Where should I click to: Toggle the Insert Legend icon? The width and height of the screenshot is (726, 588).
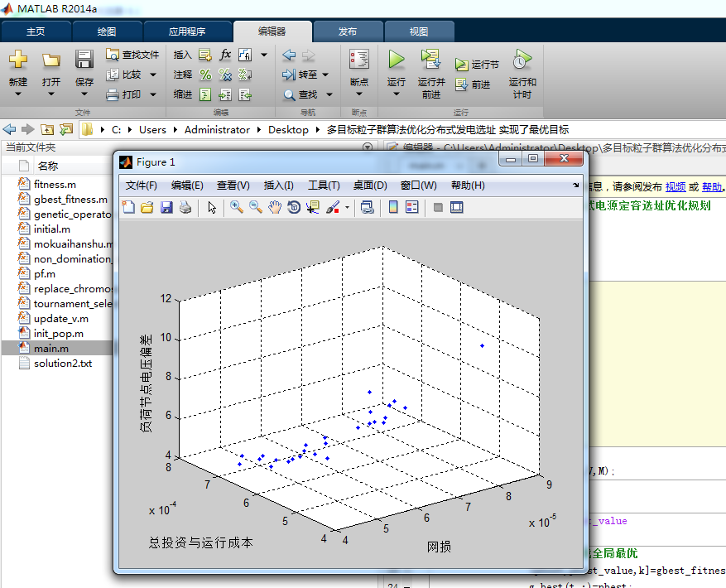click(x=412, y=207)
